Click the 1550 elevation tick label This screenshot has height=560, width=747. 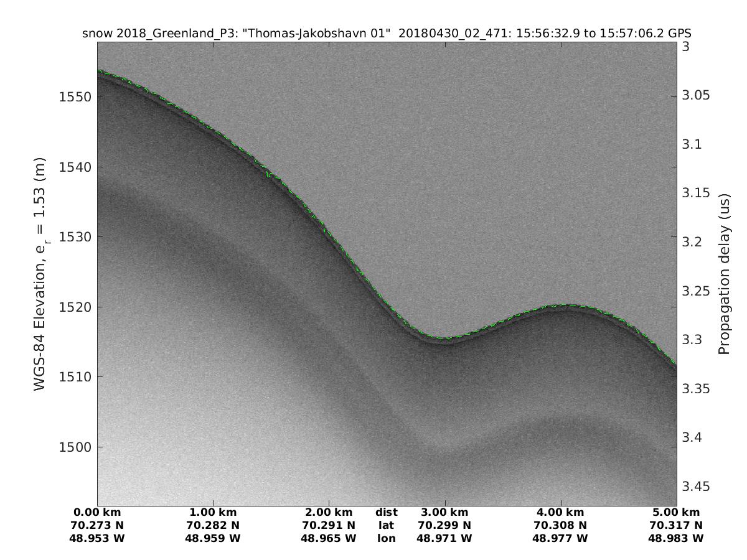pos(75,97)
